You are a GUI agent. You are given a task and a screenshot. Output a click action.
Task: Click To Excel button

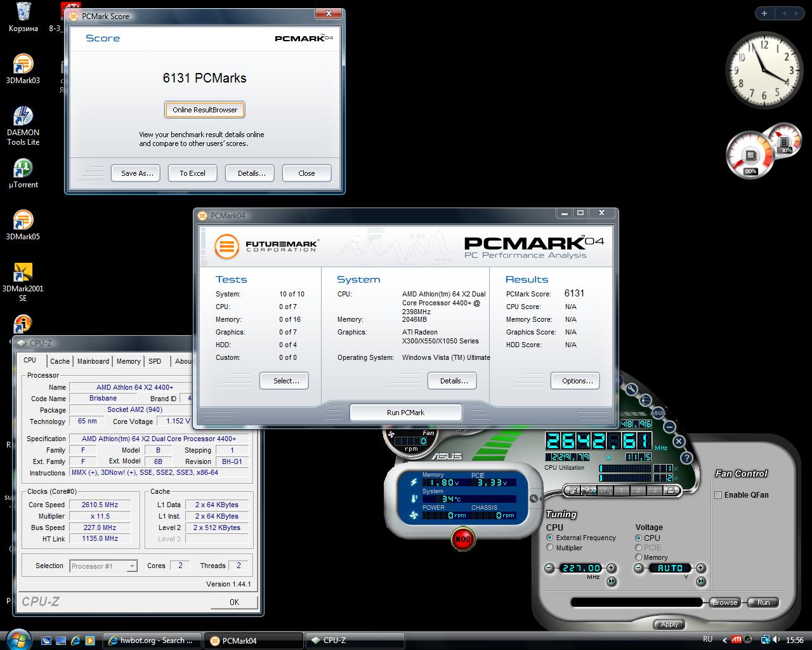click(x=192, y=173)
